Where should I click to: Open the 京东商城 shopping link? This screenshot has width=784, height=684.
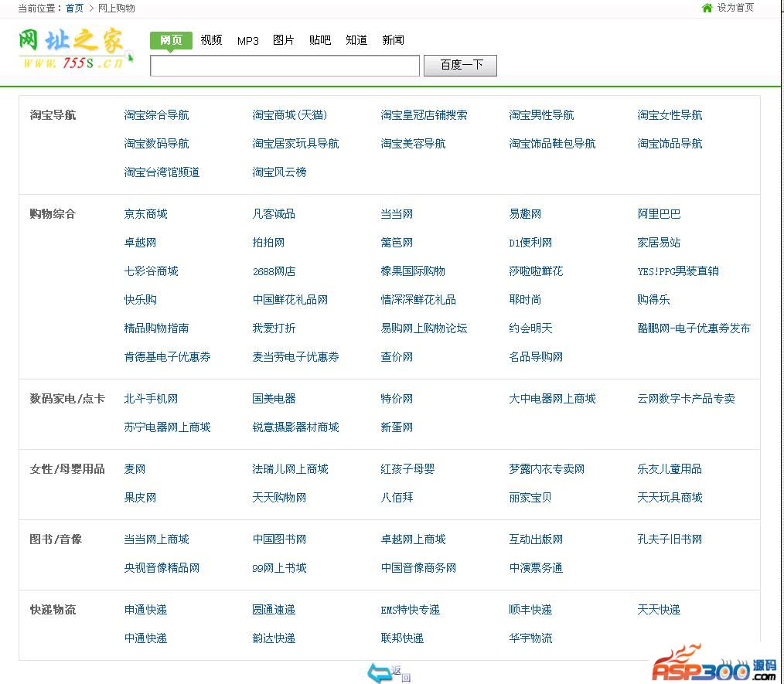pyautogui.click(x=145, y=214)
